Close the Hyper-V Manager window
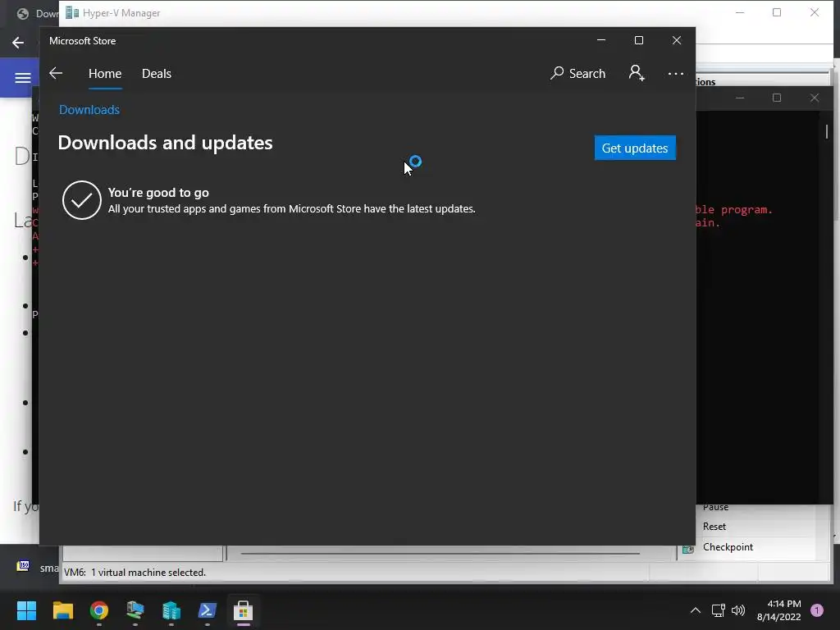The height and width of the screenshot is (630, 840). coord(815,13)
